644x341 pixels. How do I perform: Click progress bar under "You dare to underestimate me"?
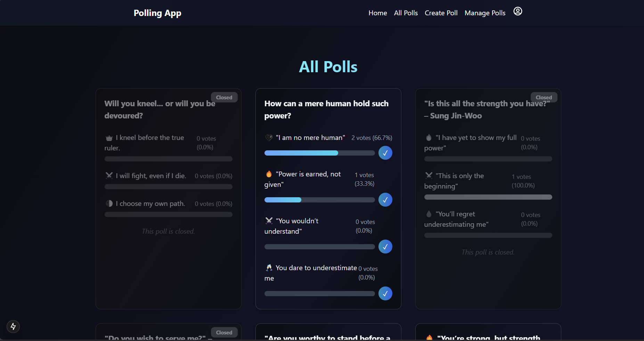319,293
